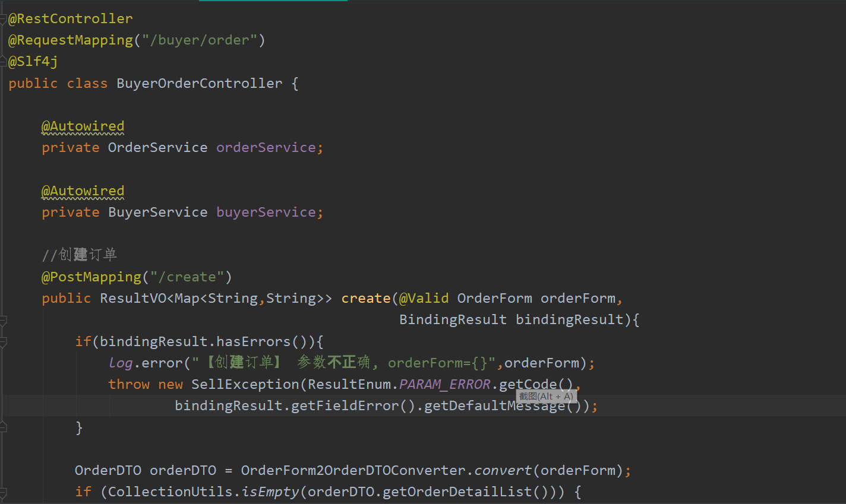The image size is (846, 504).
Task: Click the orderService field name
Action: point(266,148)
